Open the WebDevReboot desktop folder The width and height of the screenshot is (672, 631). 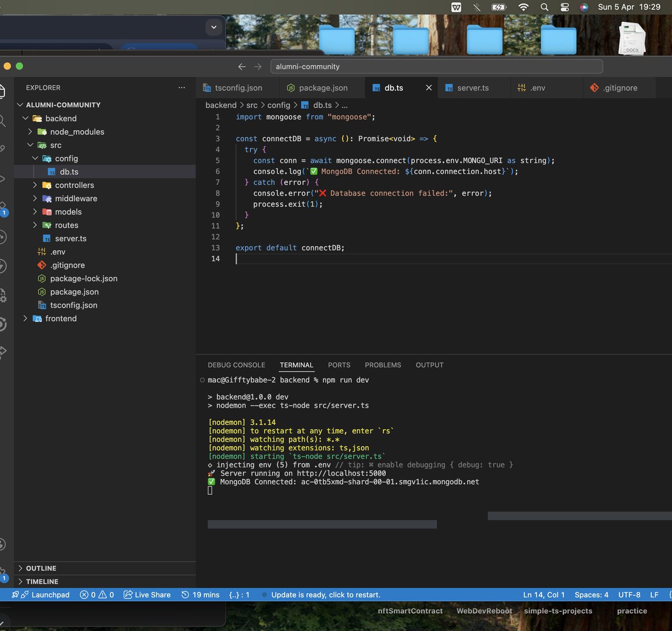[x=484, y=611]
